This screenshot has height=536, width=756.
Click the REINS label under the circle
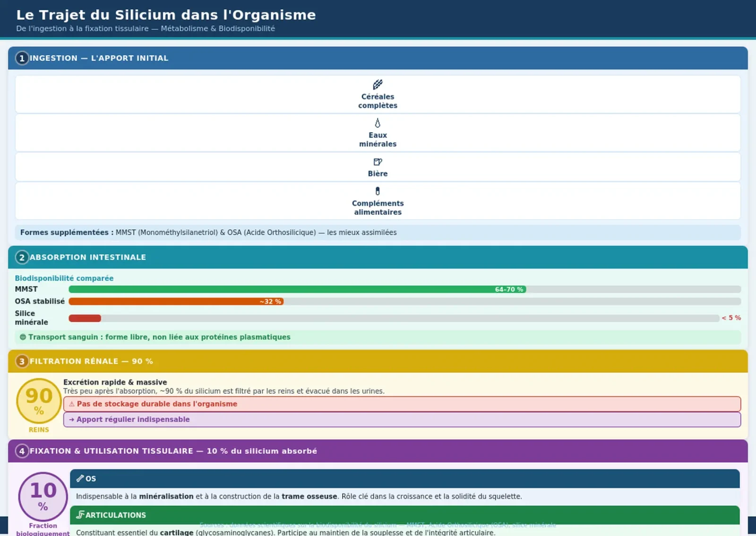39,430
